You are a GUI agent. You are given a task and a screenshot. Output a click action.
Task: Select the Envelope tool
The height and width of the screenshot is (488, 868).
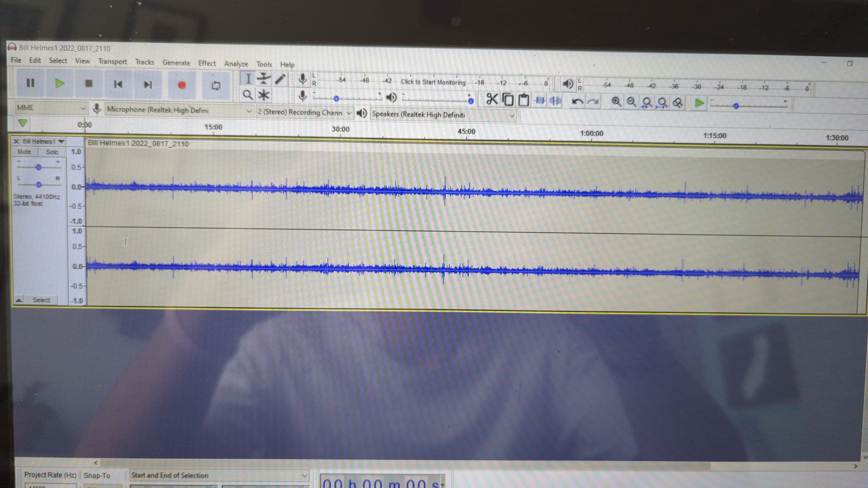(x=263, y=79)
